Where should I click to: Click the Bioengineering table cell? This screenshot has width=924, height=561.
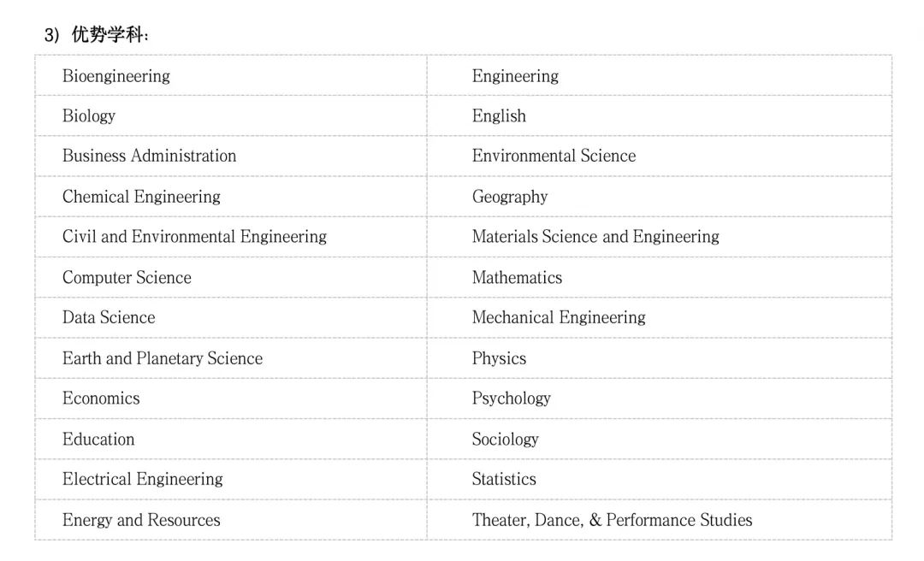116,76
